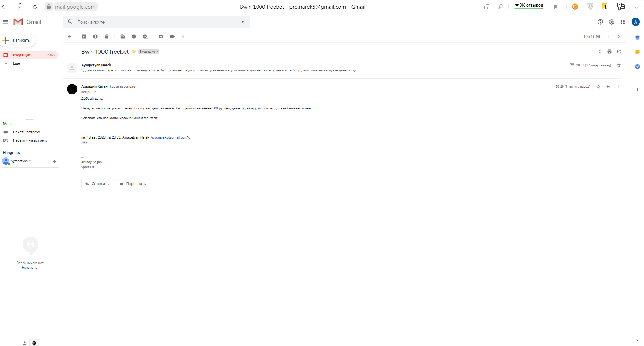Viewport: 644px width, 346px height.
Task: Open the Входящие inbox folder
Action: tap(29, 55)
